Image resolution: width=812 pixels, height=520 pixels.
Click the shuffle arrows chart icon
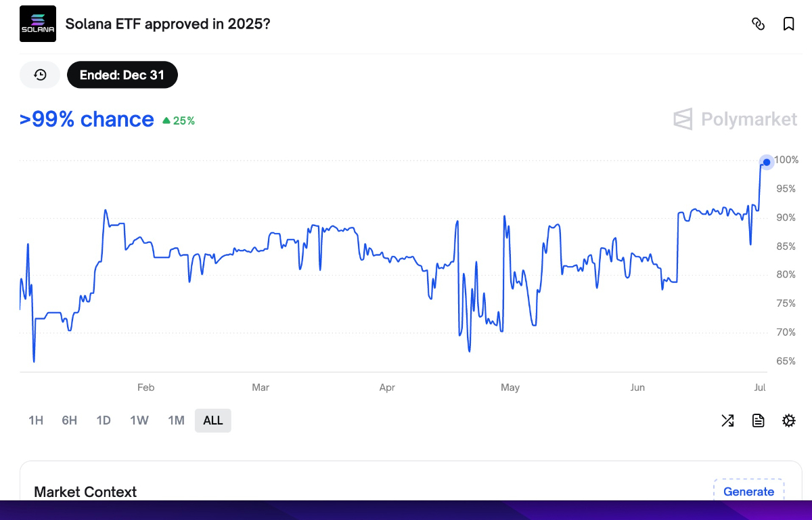[727, 420]
